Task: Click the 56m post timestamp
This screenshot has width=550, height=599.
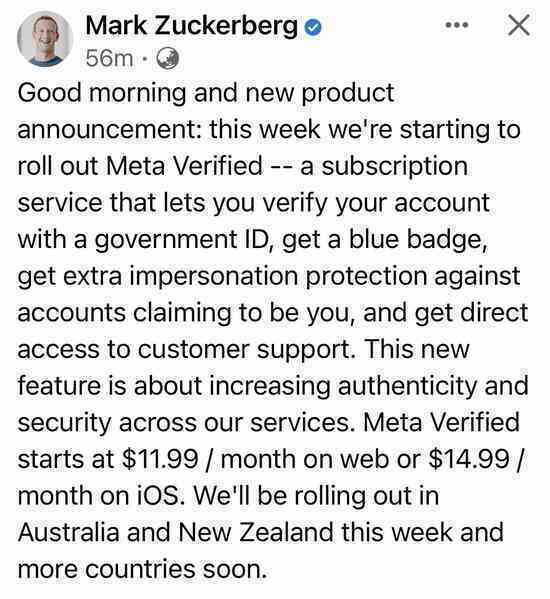Action: point(109,58)
